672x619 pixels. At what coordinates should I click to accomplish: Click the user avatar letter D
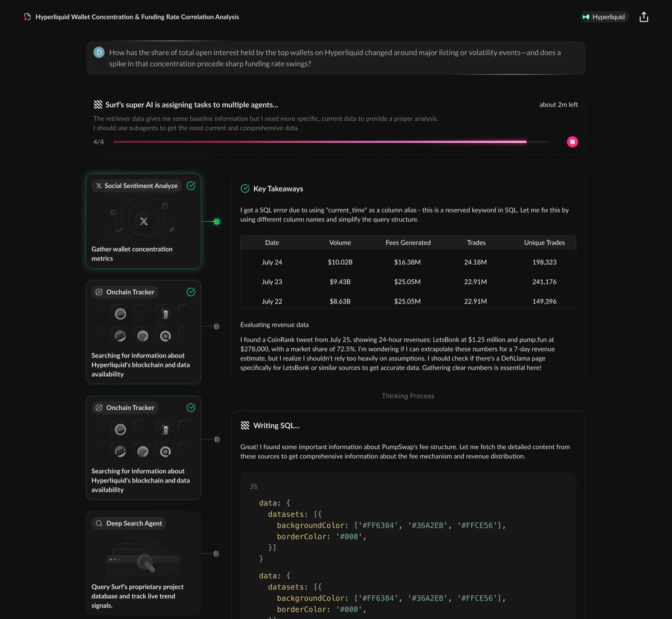(99, 52)
